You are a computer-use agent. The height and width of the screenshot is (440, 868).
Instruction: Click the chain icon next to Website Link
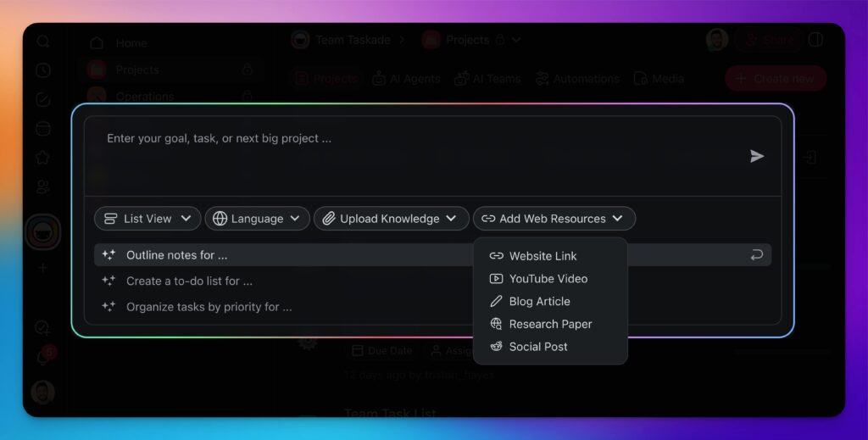(496, 256)
